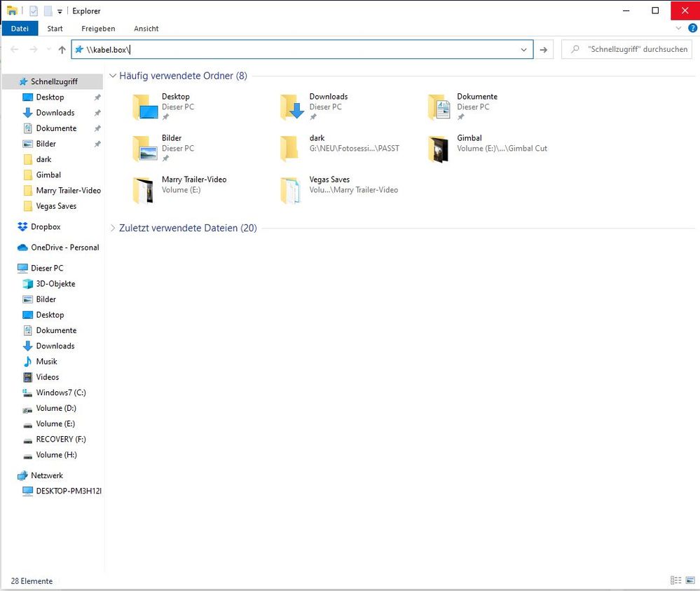The width and height of the screenshot is (700, 591).
Task: Switch to the Start ribbon tab
Action: pos(55,29)
